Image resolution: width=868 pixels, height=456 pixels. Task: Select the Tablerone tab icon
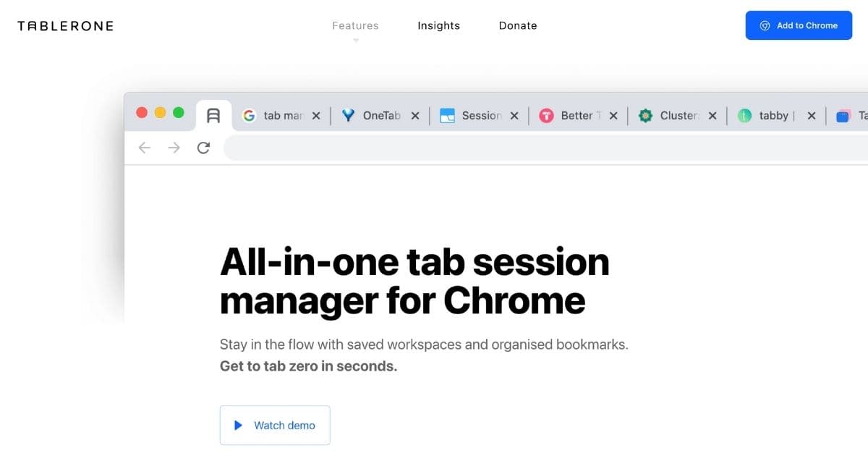tap(213, 115)
